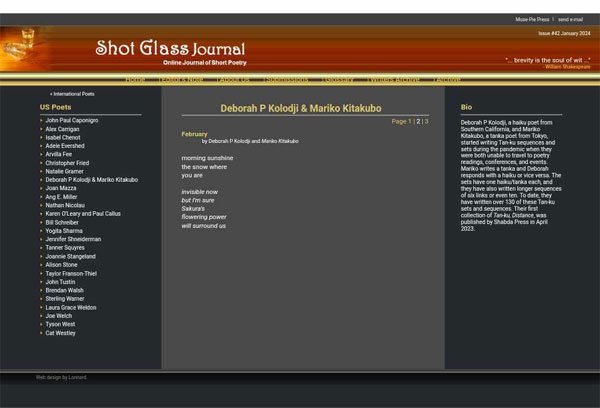Open poet John Paul Caponigro
Image resolution: width=600 pixels, height=408 pixels.
click(72, 120)
